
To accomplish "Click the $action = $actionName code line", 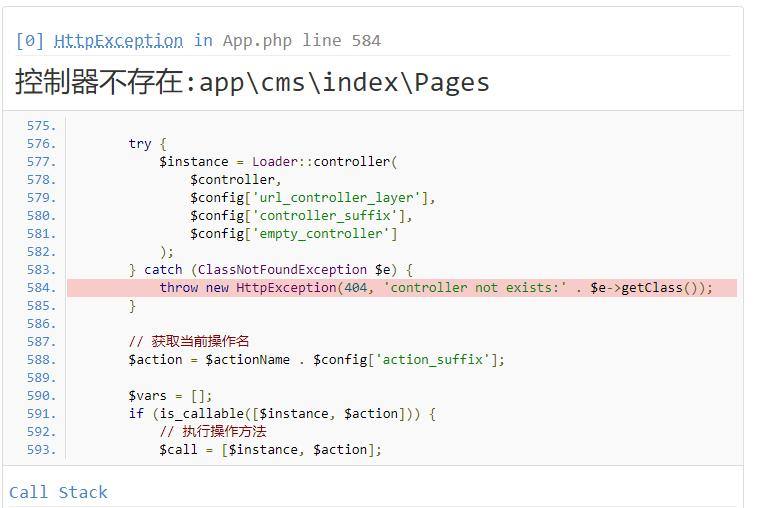I will (x=316, y=360).
